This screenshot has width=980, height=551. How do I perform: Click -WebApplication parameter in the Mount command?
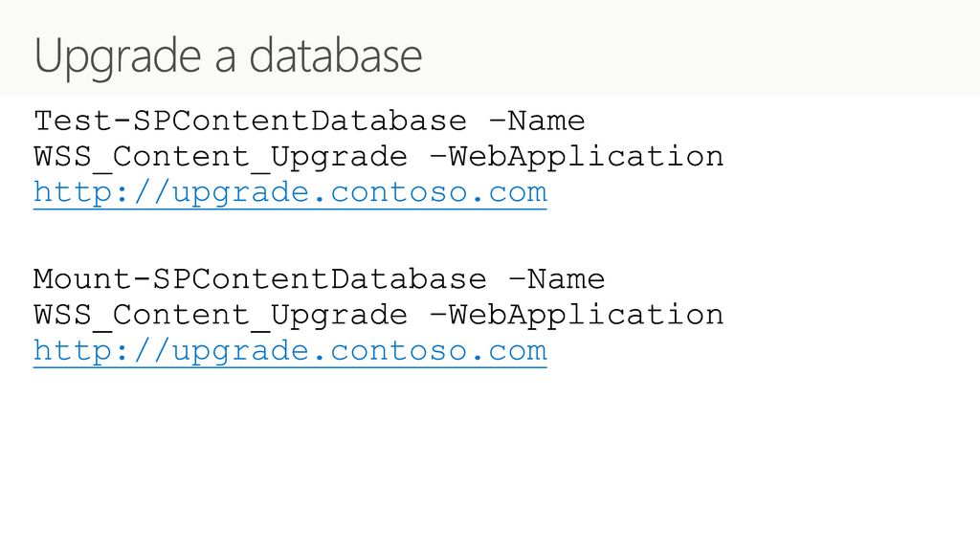pyautogui.click(x=577, y=316)
